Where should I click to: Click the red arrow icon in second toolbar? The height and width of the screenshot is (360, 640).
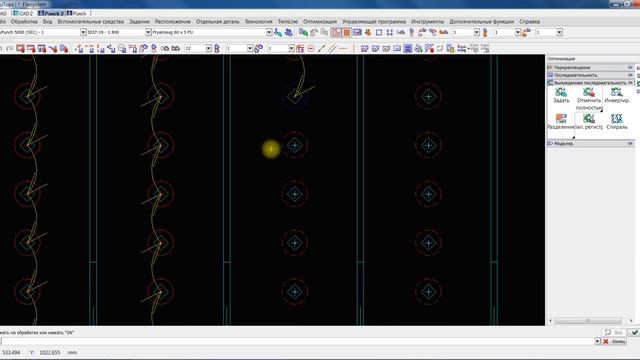(x=53, y=49)
